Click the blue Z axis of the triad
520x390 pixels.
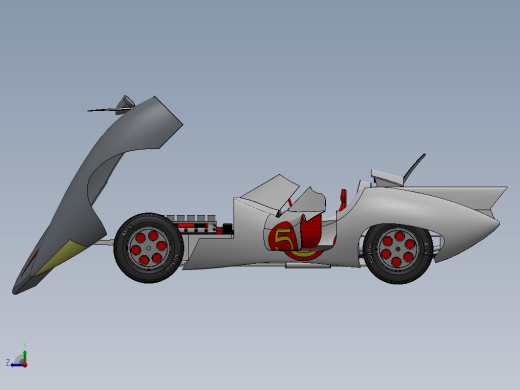16,365
